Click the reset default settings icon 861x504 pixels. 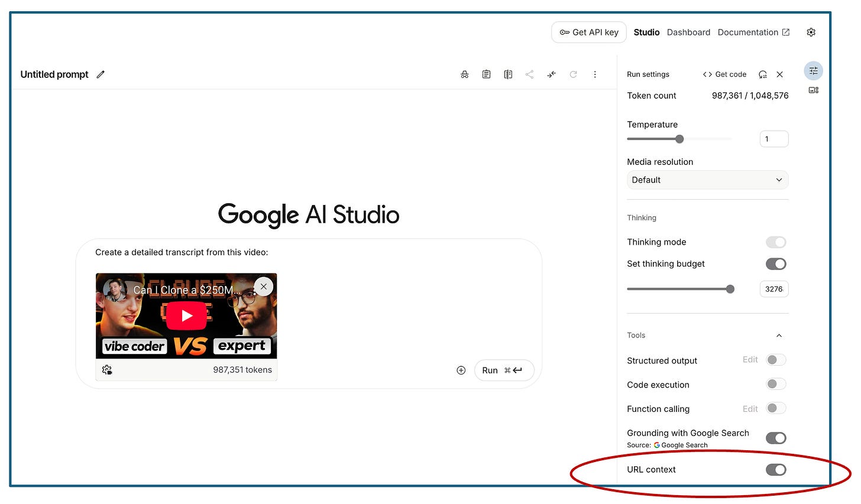(763, 74)
